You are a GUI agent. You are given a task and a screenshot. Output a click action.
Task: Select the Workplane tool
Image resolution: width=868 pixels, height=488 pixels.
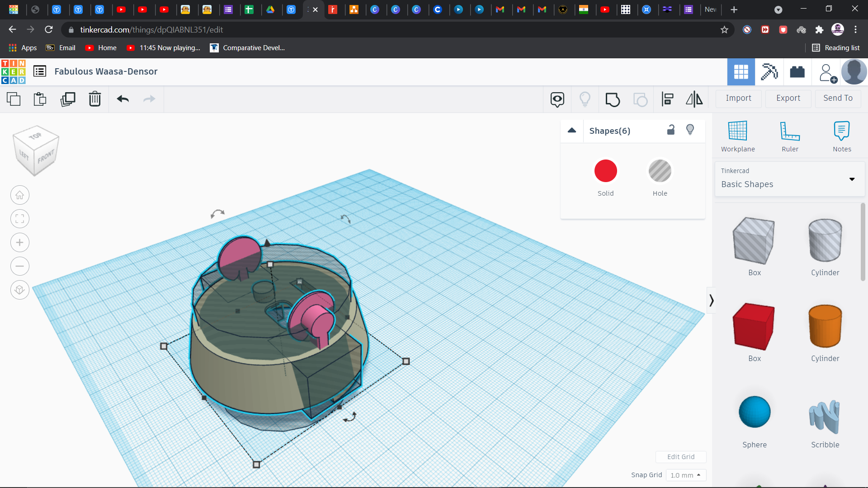(x=738, y=136)
